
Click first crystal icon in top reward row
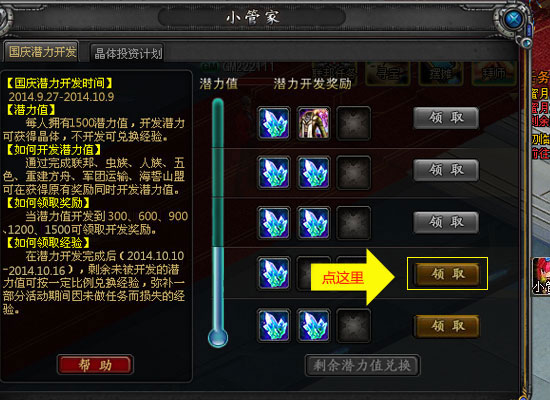(274, 123)
